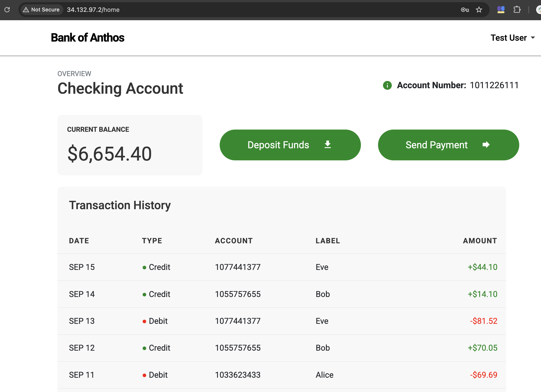Open the browser extensions puzzle icon
Image resolution: width=541 pixels, height=392 pixels.
click(517, 10)
